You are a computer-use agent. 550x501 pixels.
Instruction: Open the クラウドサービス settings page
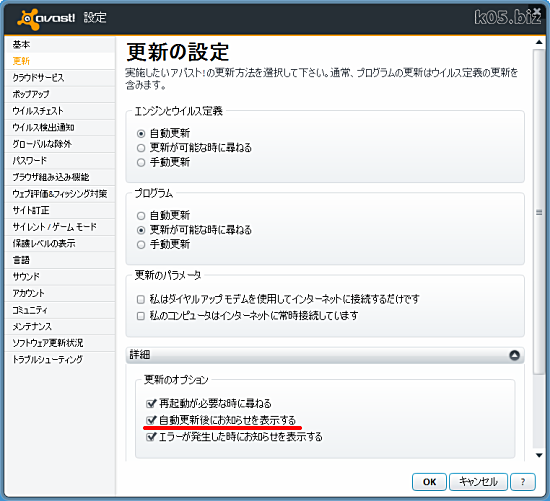(60, 78)
